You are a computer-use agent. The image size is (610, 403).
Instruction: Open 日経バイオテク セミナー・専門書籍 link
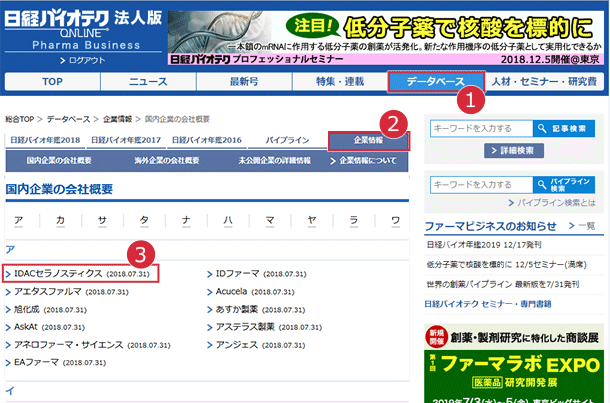click(x=488, y=304)
